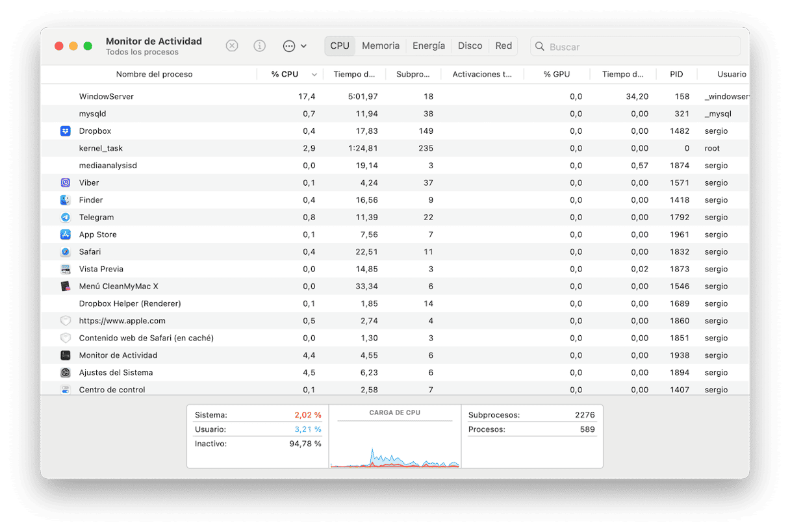Select the WindowServer process row

395,96
